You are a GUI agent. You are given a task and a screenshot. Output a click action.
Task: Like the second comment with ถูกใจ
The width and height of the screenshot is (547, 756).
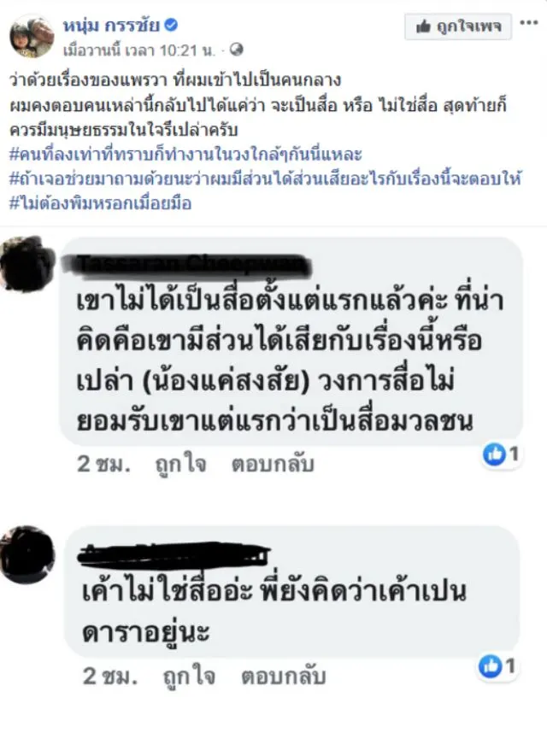tap(189, 677)
